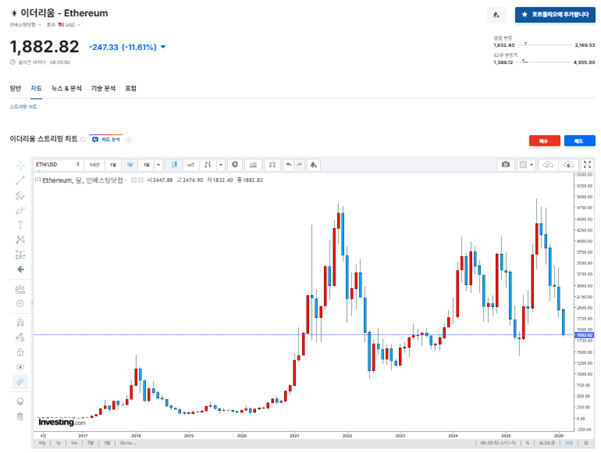This screenshot has height=453, width=601.
Task: Toggle percent scale at chart bottom
Action: [x=527, y=443]
